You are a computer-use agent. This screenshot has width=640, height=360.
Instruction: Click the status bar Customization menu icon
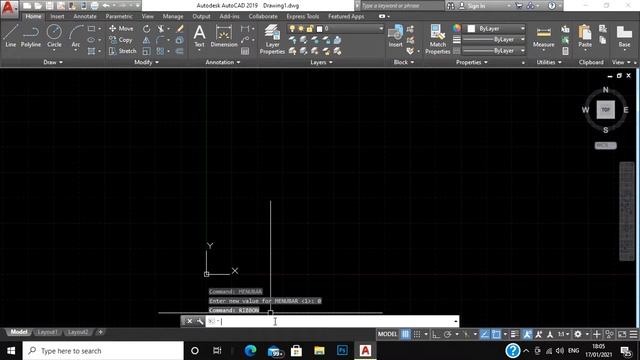coord(633,334)
